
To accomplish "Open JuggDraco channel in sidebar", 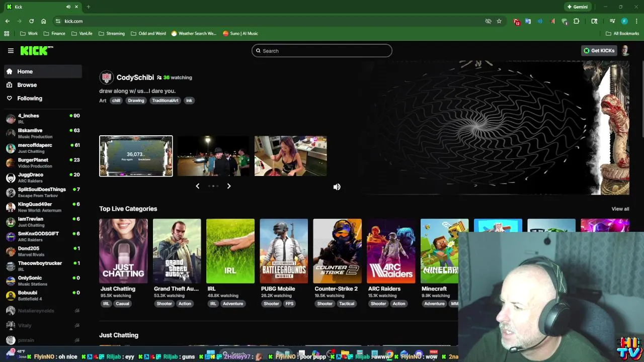I will tap(43, 177).
